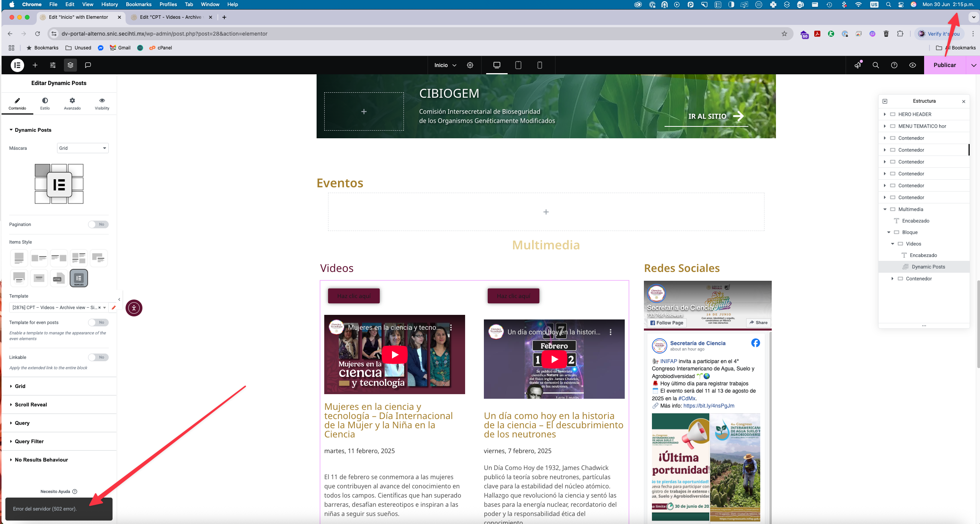Toggle the Structure layers icon
This screenshot has height=524, width=980.
(70, 65)
